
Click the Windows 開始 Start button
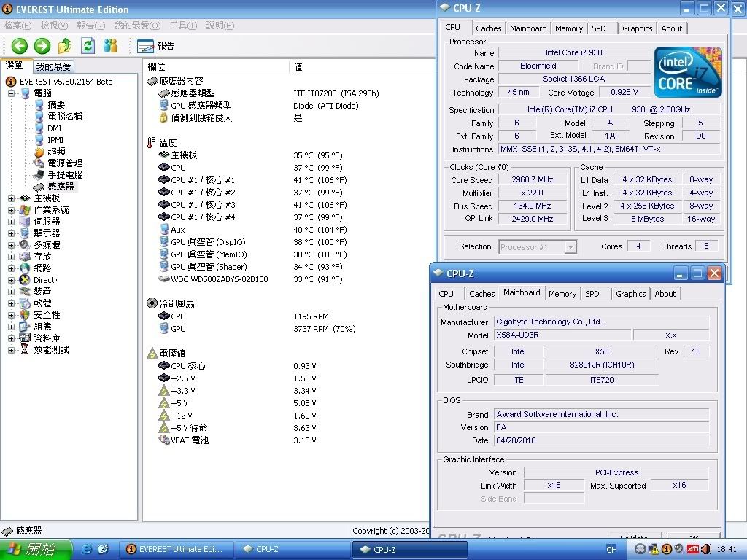click(36, 550)
